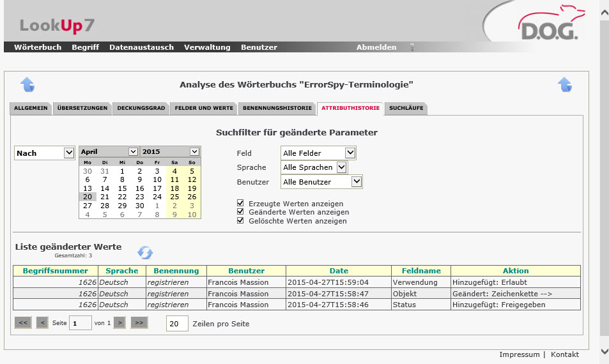609x364 pixels.
Task: Open the Impressum link
Action: point(519,354)
